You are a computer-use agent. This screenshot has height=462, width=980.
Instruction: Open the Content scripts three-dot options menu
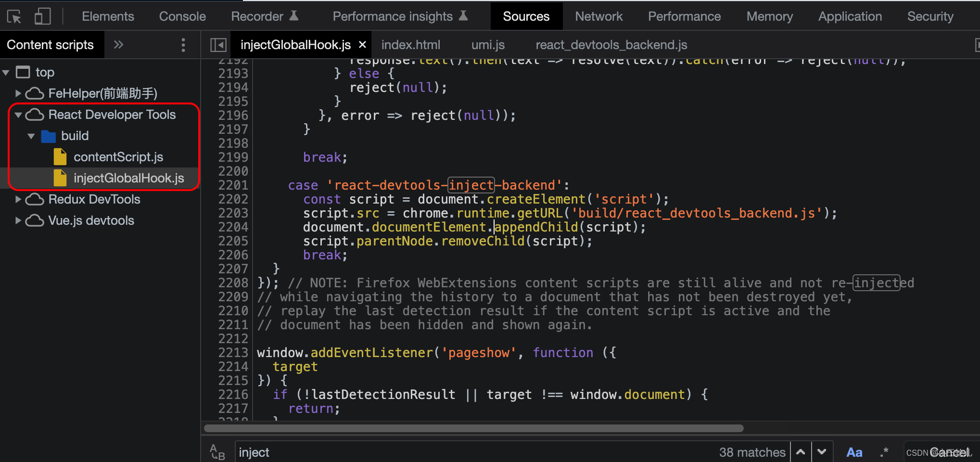[183, 45]
